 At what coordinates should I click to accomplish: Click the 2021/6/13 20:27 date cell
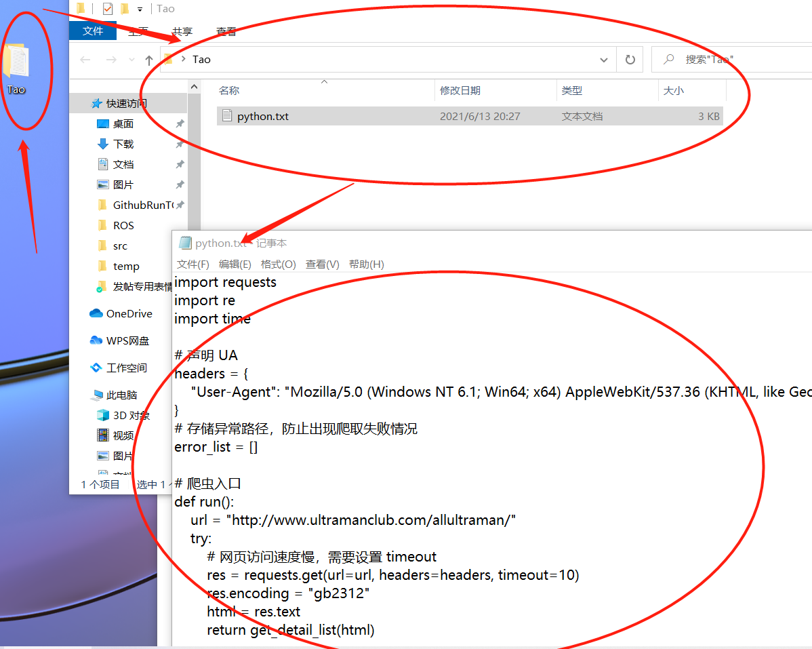click(480, 116)
